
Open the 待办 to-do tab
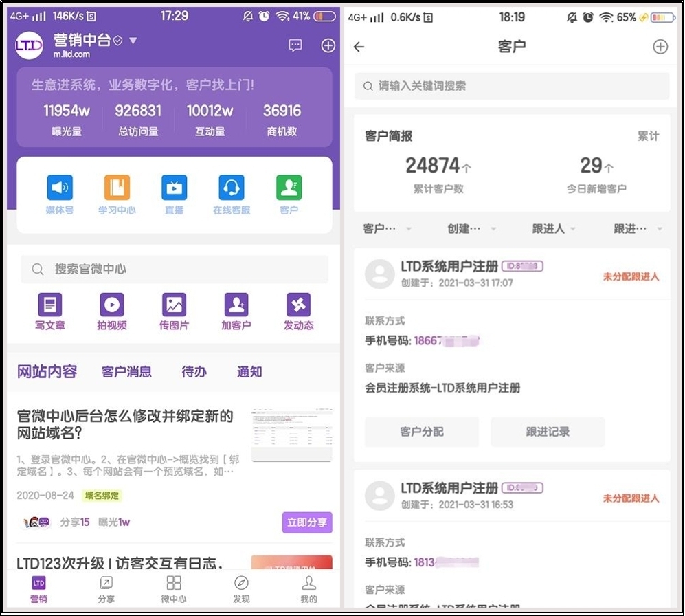193,371
